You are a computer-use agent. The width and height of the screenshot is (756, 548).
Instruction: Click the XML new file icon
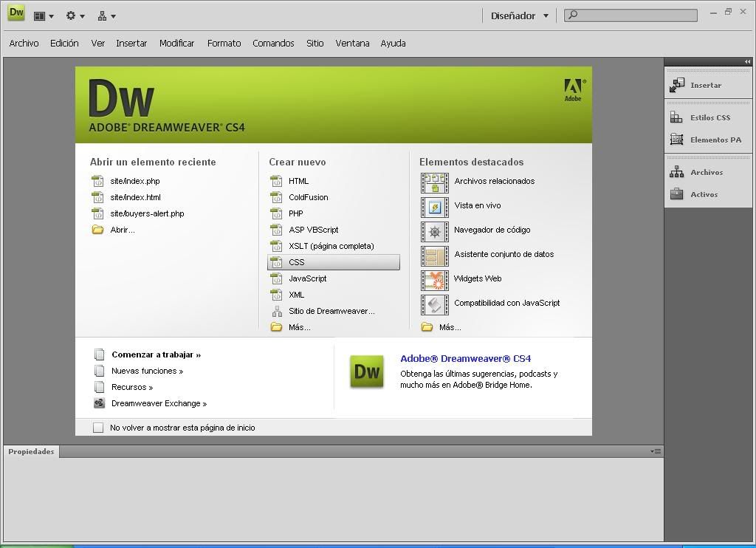tap(276, 295)
